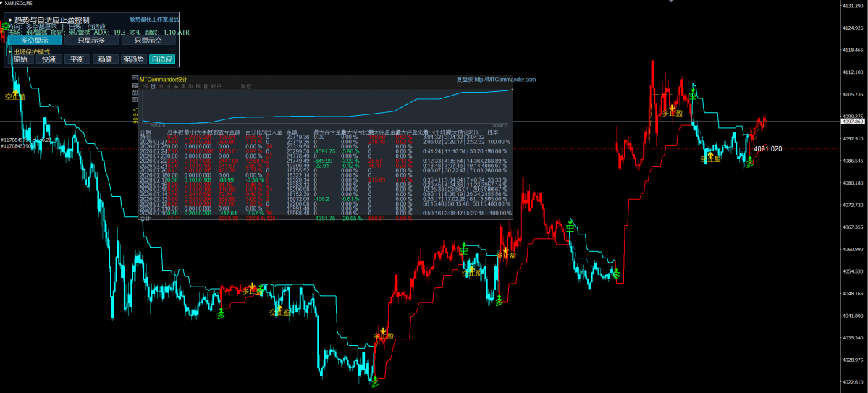
Task: Select the 多空显示 display button
Action: point(34,40)
